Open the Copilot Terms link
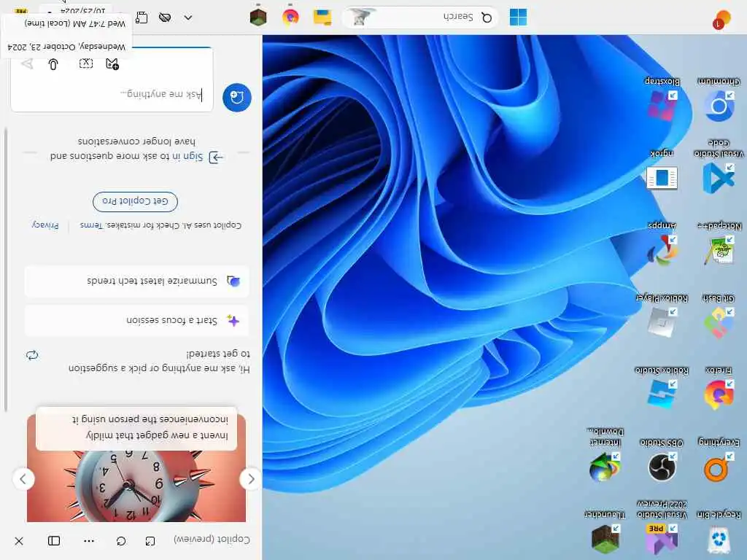This screenshot has width=747, height=560. click(91, 225)
